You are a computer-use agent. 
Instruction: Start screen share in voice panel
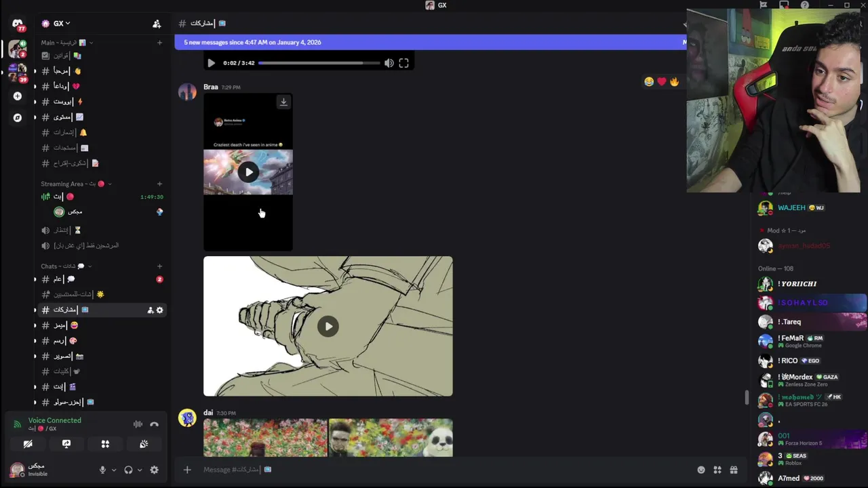(x=66, y=444)
